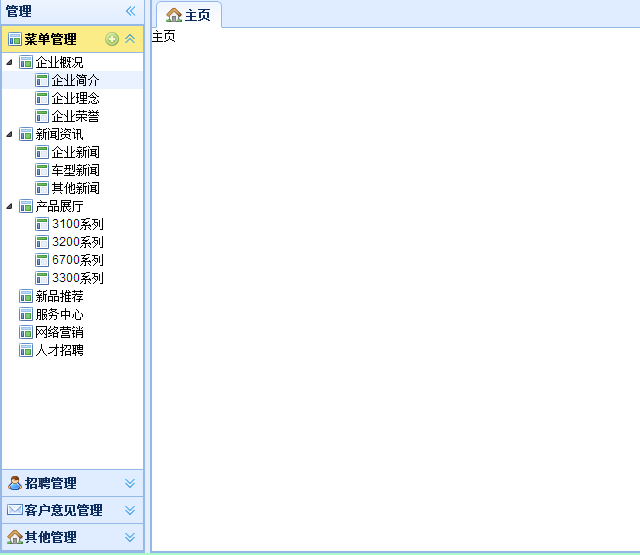Click the icon beside 企业新闻

(42, 152)
